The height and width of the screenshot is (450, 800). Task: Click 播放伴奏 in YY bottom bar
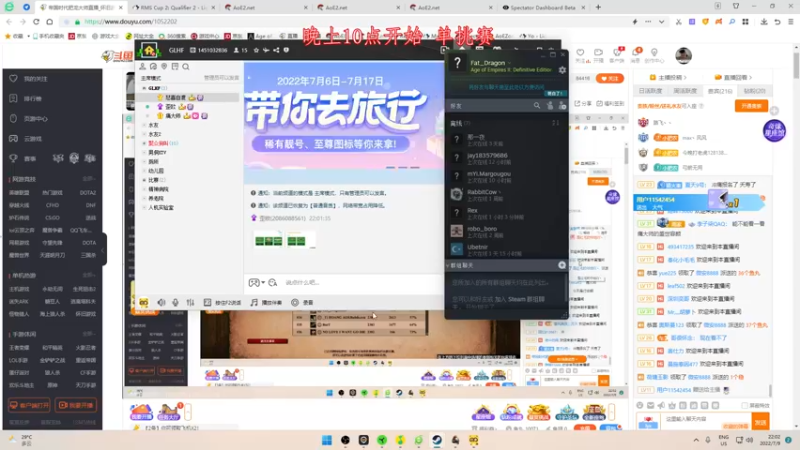tap(267, 303)
